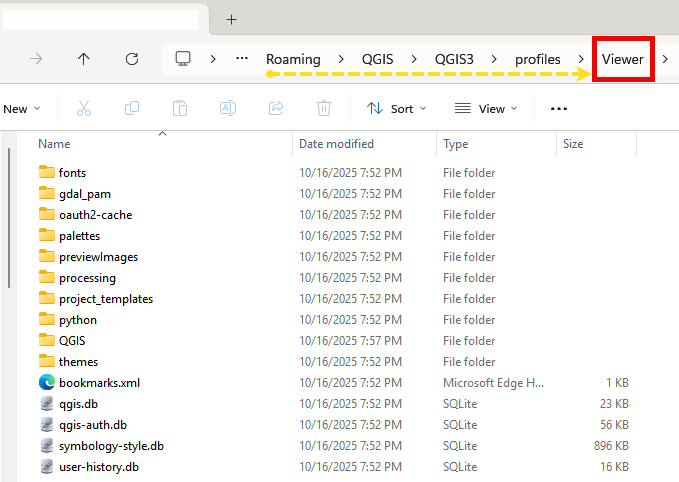Select the QGIS folder icon in list
This screenshot has height=482, width=679.
(x=47, y=340)
